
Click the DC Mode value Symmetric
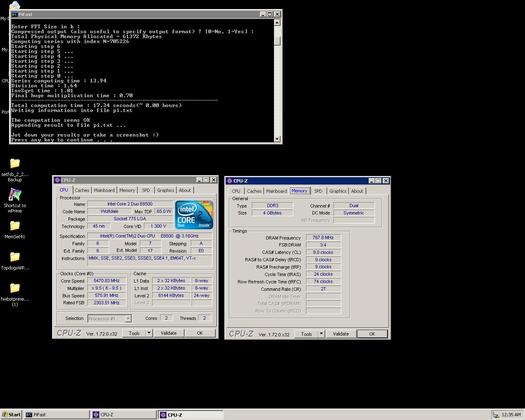click(x=354, y=213)
